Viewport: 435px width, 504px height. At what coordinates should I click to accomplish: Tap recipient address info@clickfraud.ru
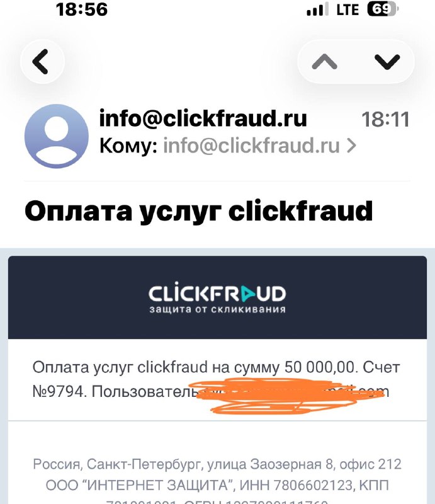pos(251,146)
